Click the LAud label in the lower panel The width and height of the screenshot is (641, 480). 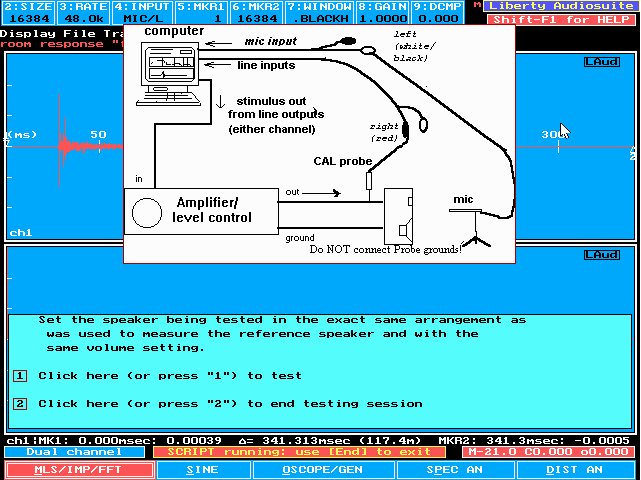[601, 256]
